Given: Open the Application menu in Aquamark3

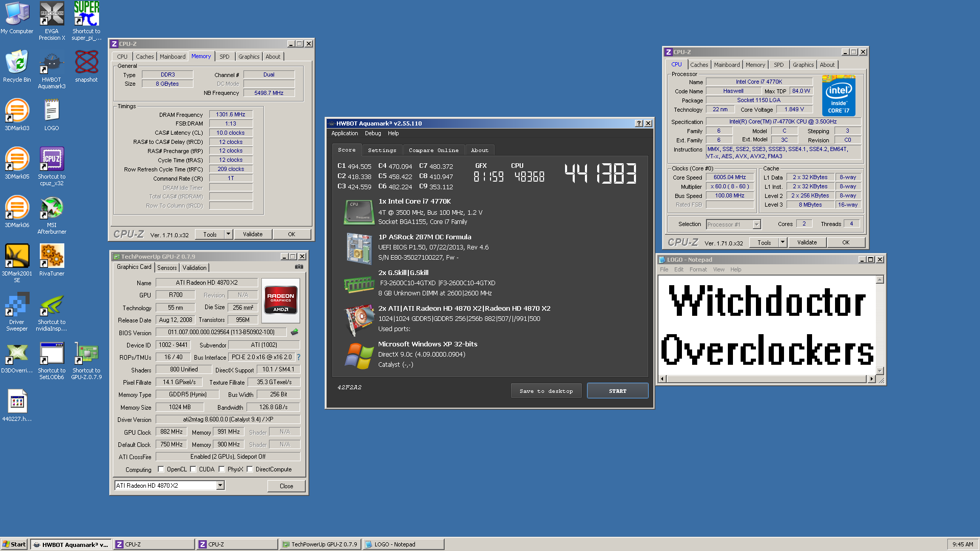Looking at the screenshot, I should [x=345, y=133].
